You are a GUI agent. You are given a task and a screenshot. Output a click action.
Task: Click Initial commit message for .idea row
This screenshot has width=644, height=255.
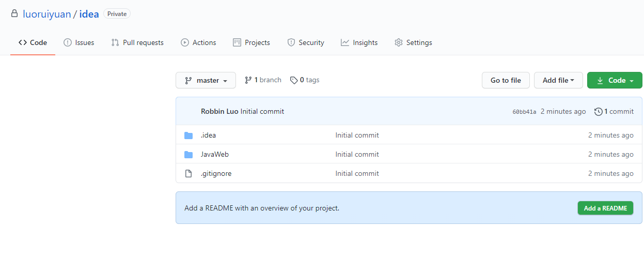coord(357,135)
